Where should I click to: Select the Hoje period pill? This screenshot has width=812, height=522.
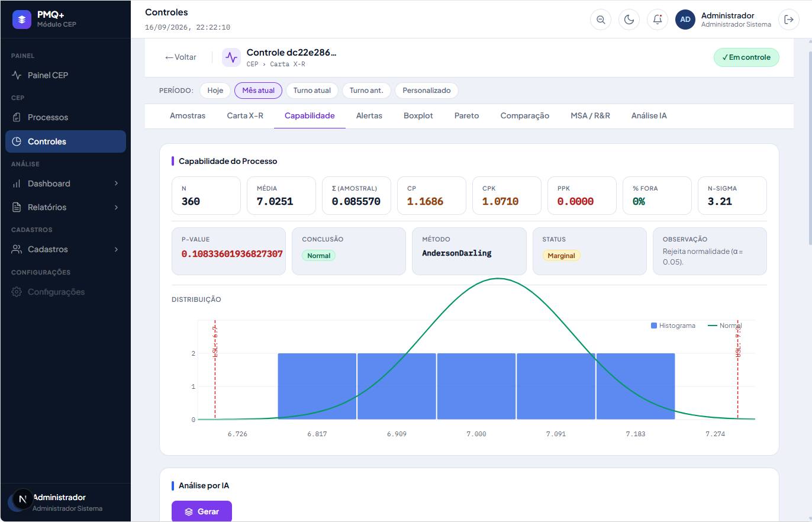[x=215, y=91]
